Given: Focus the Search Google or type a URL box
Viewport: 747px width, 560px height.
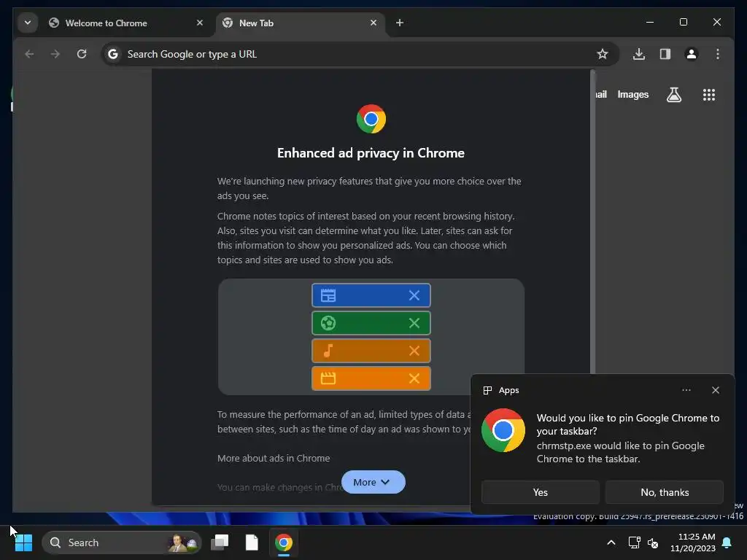Looking at the screenshot, I should tap(360, 54).
